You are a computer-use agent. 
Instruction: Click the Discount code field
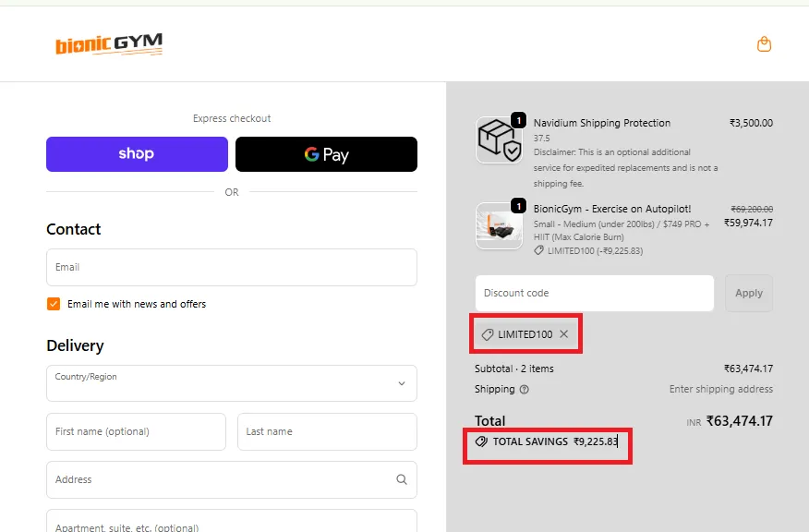click(x=594, y=293)
